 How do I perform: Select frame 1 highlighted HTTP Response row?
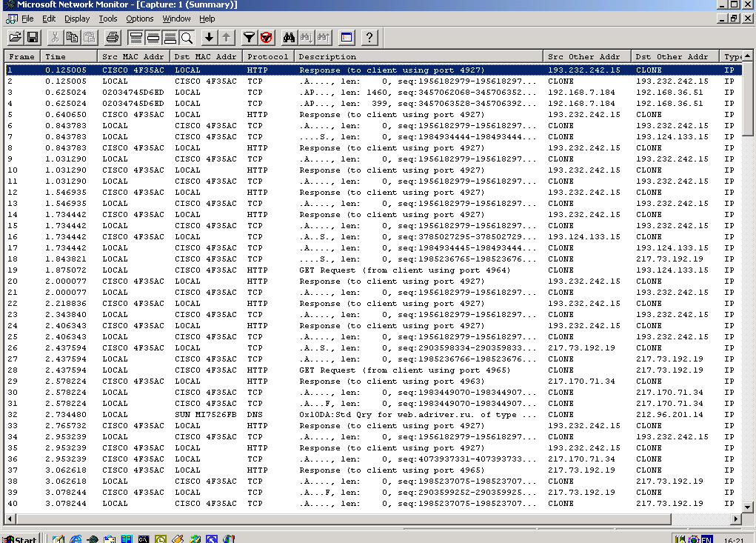373,70
